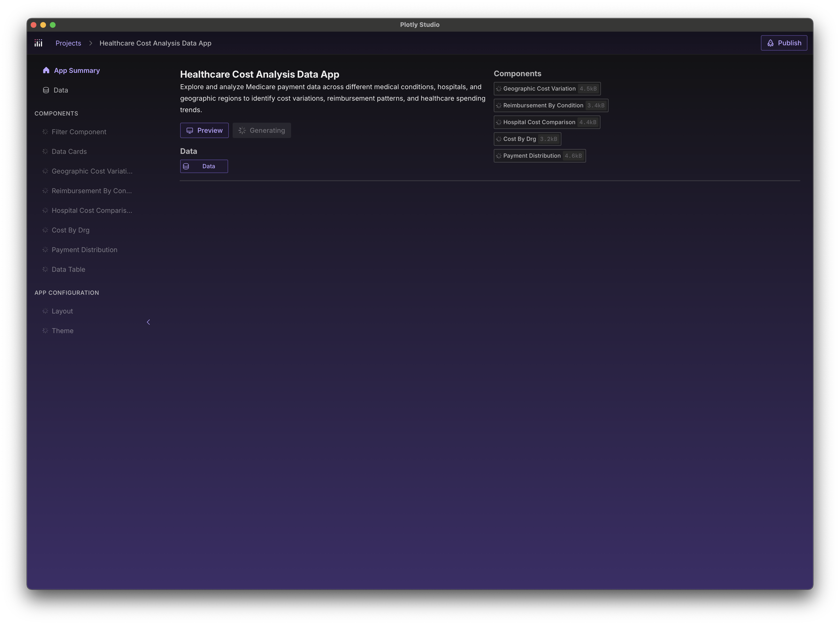The width and height of the screenshot is (840, 625).
Task: Click spinner icon beside Data Table
Action: 45,269
